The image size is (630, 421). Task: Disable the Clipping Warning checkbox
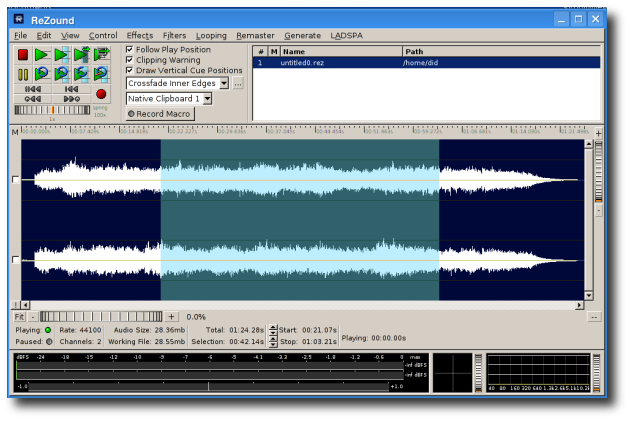[x=129, y=60]
